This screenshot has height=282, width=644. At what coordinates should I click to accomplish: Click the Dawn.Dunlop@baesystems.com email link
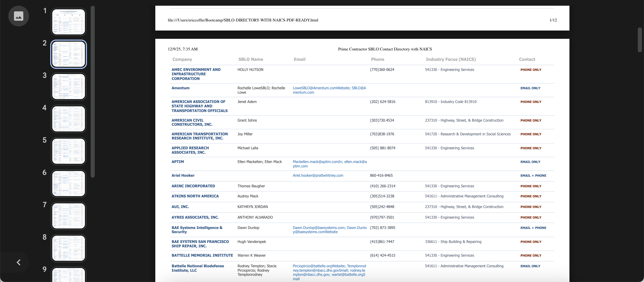click(319, 228)
